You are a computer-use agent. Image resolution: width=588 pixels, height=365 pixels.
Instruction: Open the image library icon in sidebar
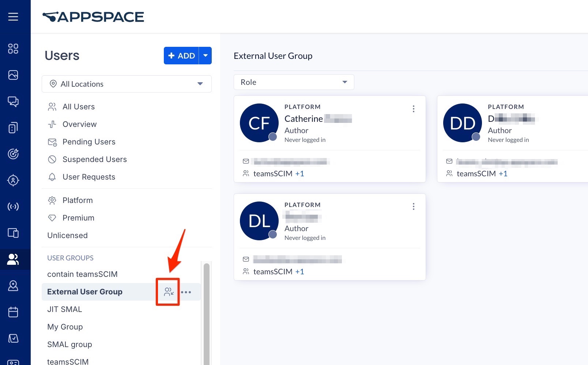(13, 75)
